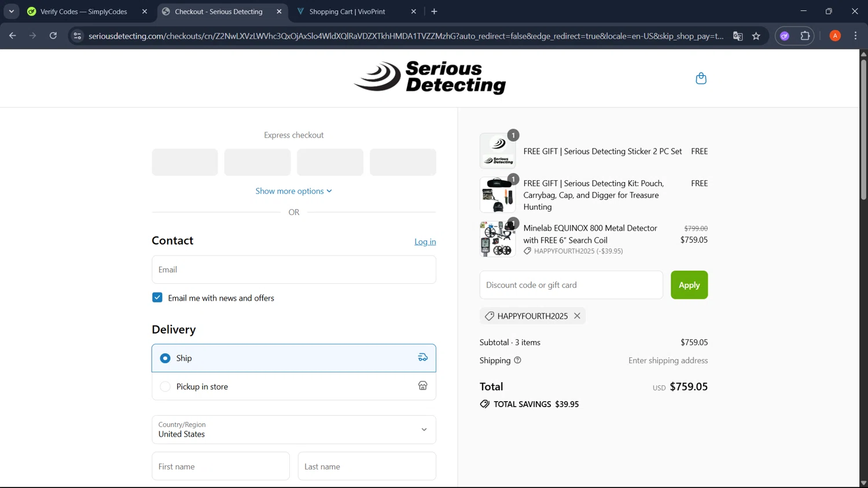
Task: Click the page vertical scrollbar
Action: point(863,130)
